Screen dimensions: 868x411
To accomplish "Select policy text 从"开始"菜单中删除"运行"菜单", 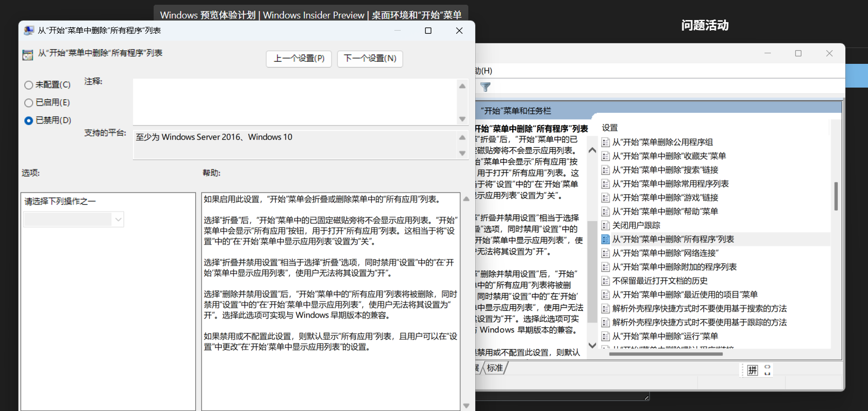I will coord(665,336).
